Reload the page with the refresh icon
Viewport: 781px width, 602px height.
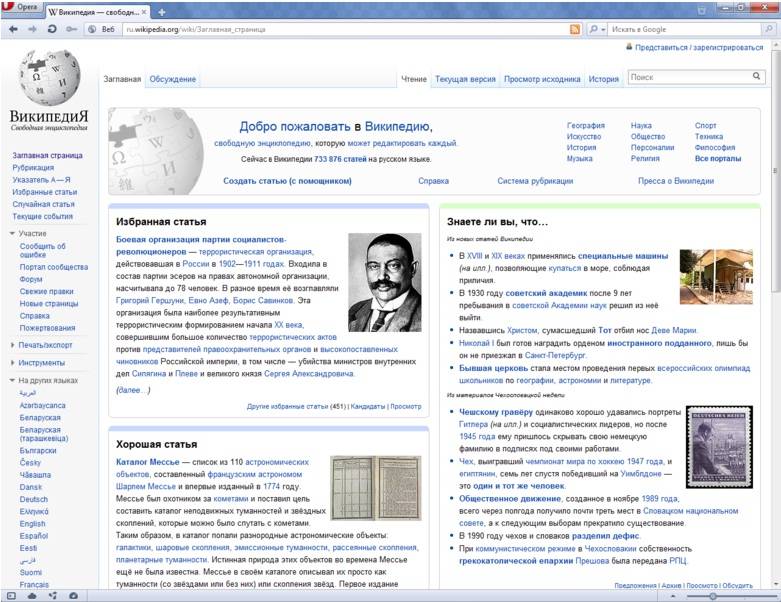tap(52, 29)
